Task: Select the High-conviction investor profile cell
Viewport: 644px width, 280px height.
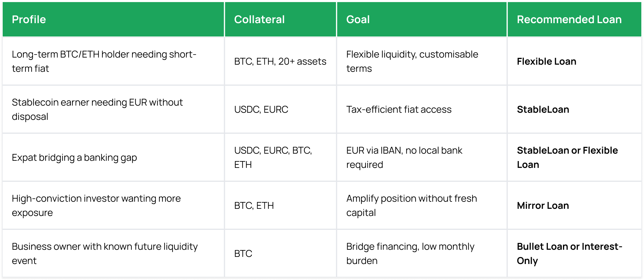Action: coord(96,206)
